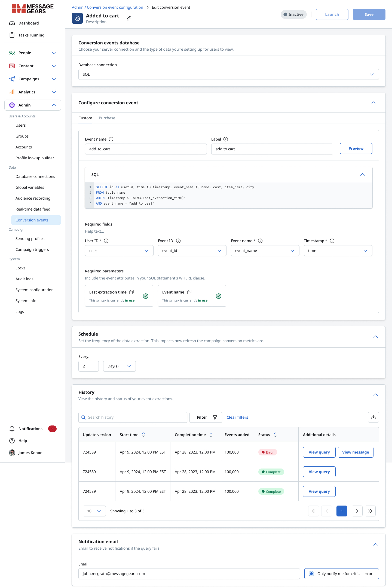Open the User ID dropdown
392x587 pixels.
coord(119,251)
